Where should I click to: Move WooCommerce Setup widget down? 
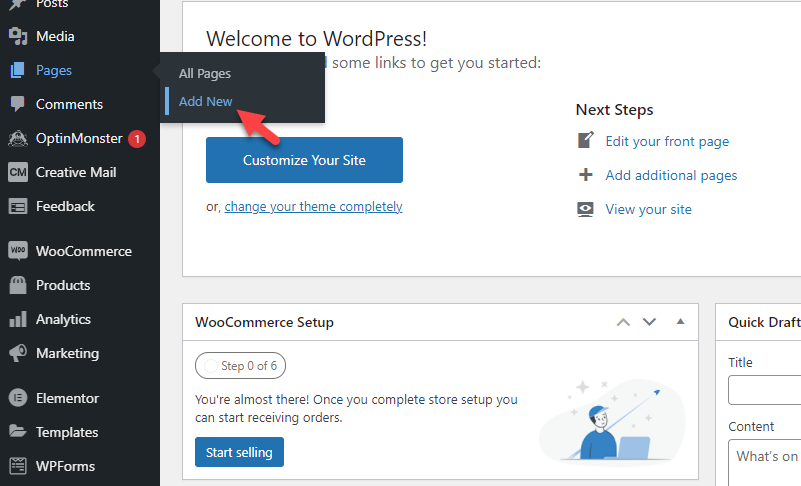649,322
